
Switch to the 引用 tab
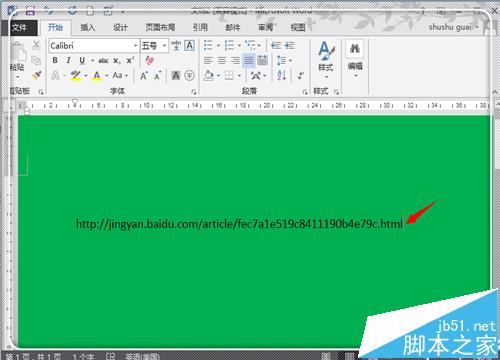point(200,27)
